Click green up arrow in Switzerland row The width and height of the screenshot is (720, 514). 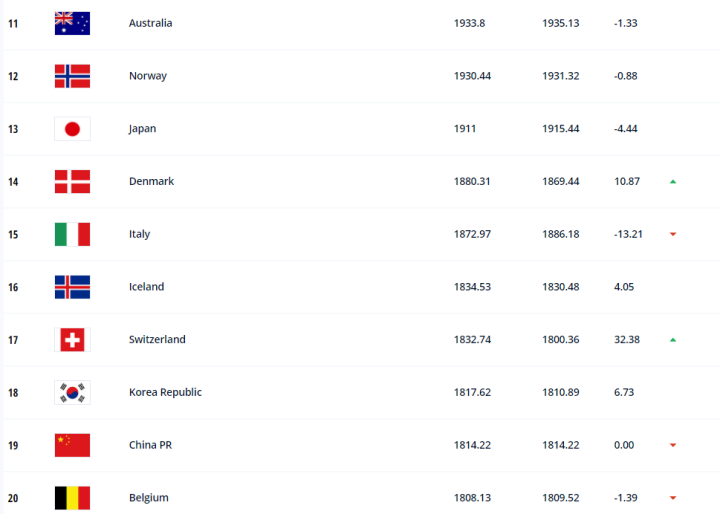click(x=673, y=340)
